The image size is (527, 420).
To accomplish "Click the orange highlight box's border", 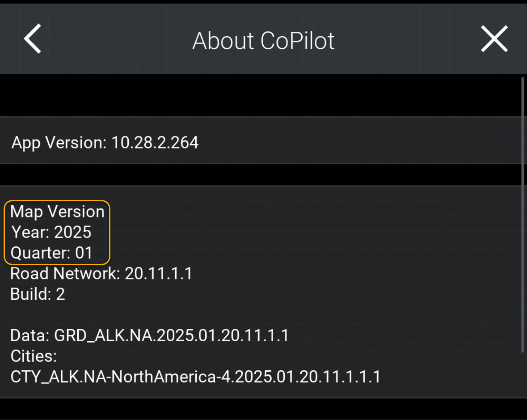I will (x=110, y=232).
